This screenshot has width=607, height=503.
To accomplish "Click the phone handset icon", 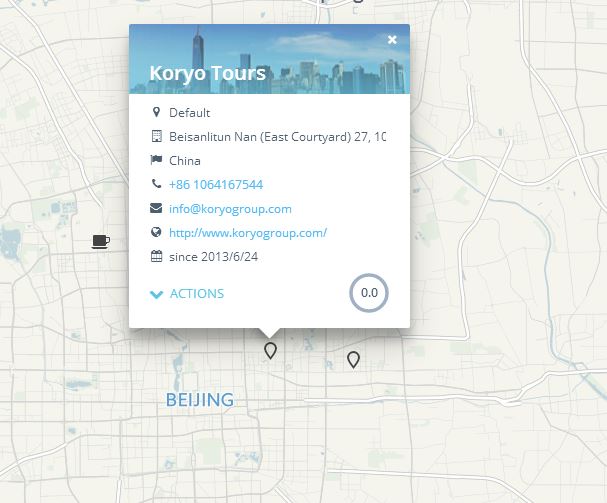I will pyautogui.click(x=156, y=184).
